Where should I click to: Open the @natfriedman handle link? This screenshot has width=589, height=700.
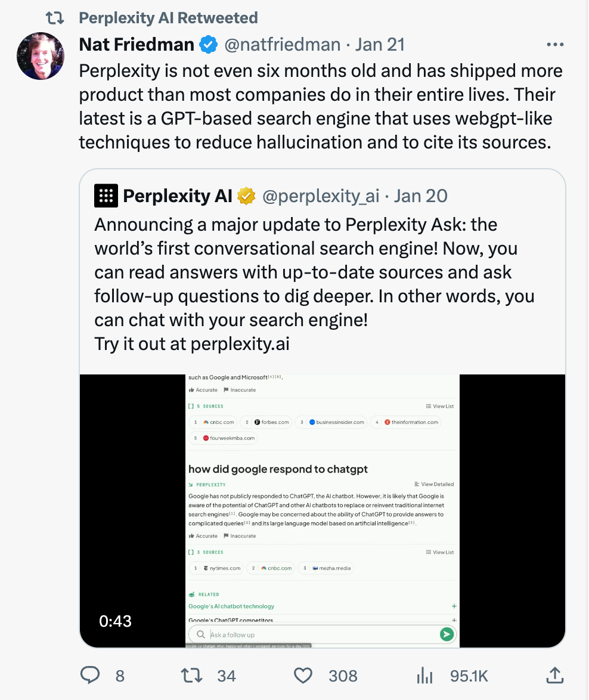point(283,45)
